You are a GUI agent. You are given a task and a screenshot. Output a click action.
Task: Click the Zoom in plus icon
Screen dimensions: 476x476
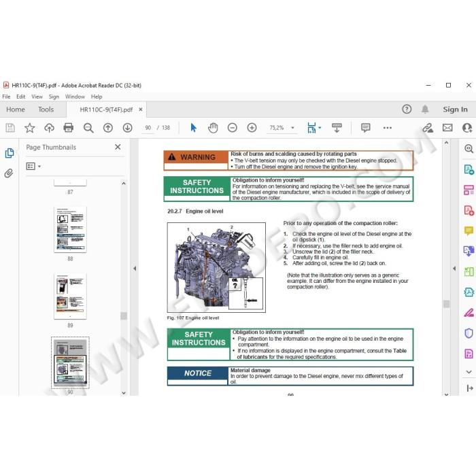click(252, 128)
